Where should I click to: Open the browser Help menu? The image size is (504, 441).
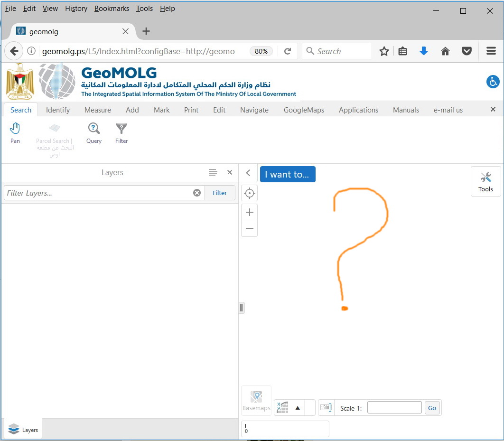tap(168, 9)
